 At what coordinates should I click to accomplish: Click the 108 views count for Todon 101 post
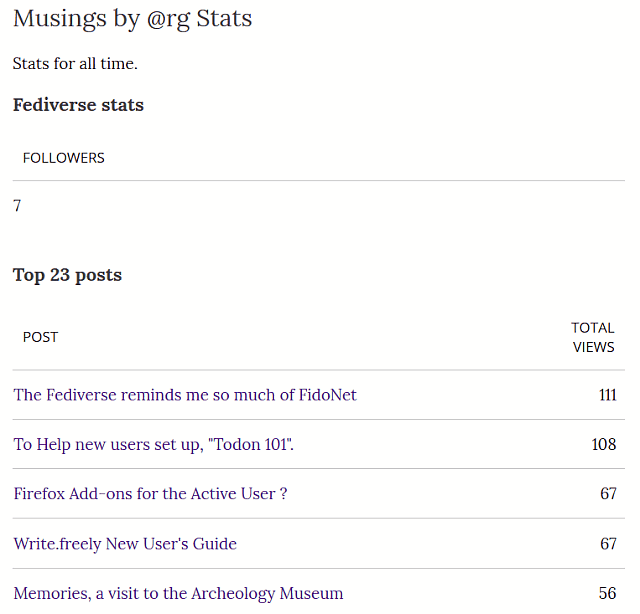tap(604, 445)
